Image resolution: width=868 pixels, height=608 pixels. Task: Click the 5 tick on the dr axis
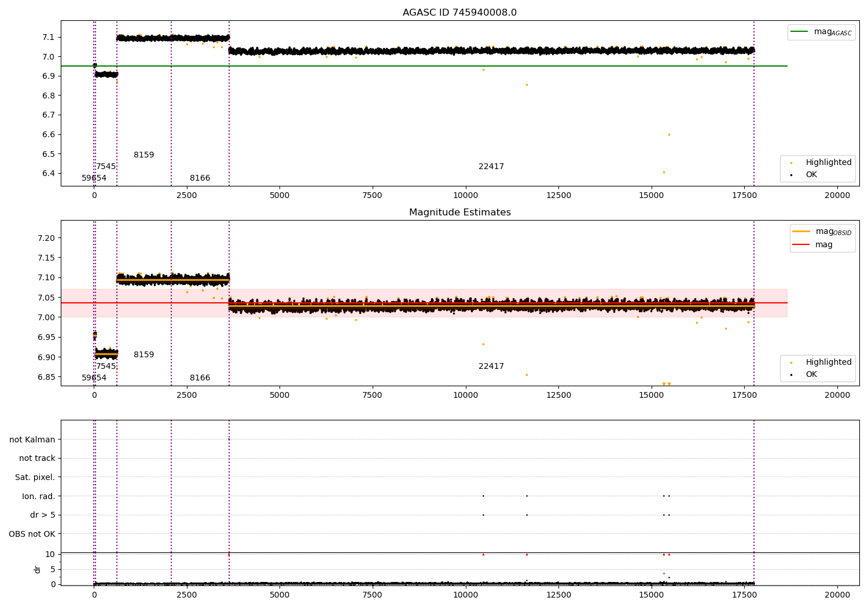[x=53, y=569]
